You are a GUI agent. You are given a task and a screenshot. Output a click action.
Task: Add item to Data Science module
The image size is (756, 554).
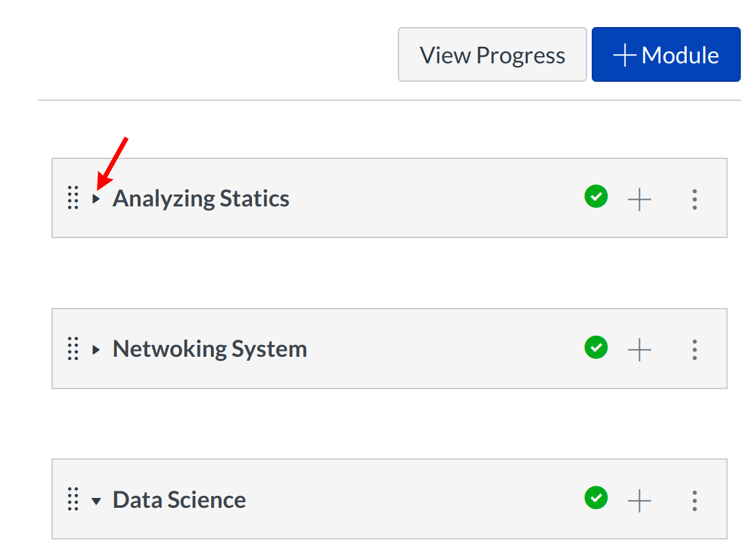coord(639,501)
